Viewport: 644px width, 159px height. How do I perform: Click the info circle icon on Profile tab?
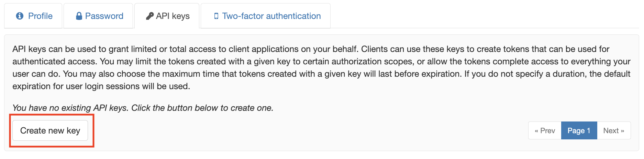[x=20, y=16]
